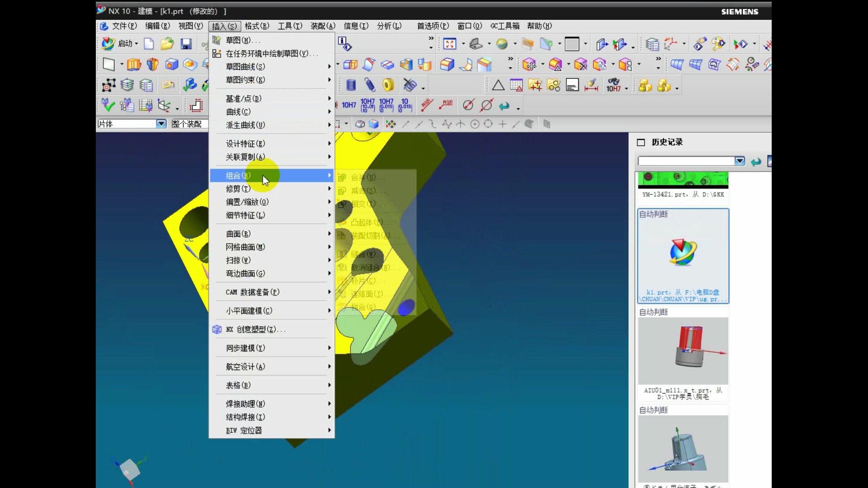Open the history panel dropdown list
The image size is (868, 488).
click(x=739, y=161)
